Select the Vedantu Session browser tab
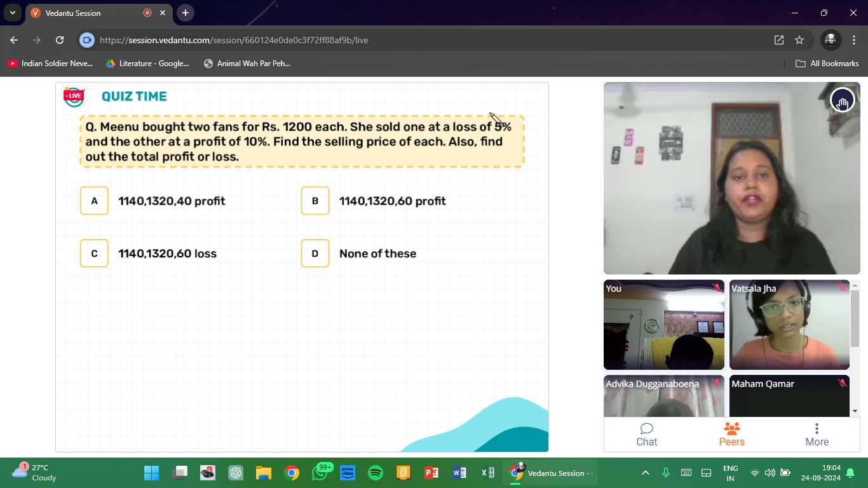868x488 pixels. click(x=98, y=13)
